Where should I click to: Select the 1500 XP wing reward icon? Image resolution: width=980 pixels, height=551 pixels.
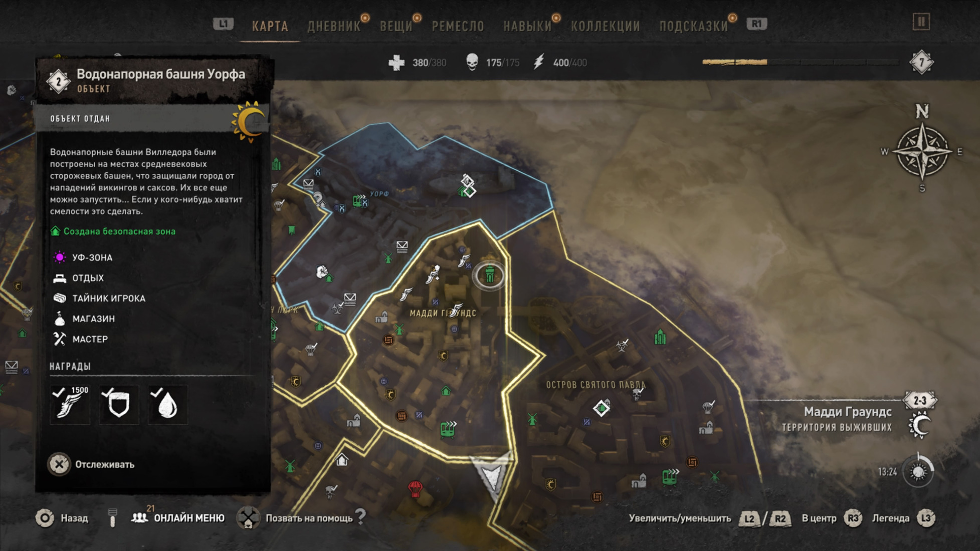point(70,405)
